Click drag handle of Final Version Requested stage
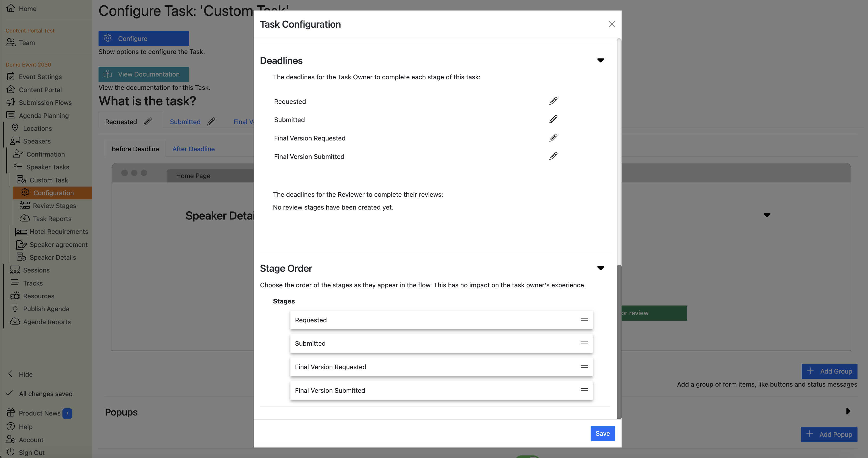868x458 pixels. (x=584, y=366)
